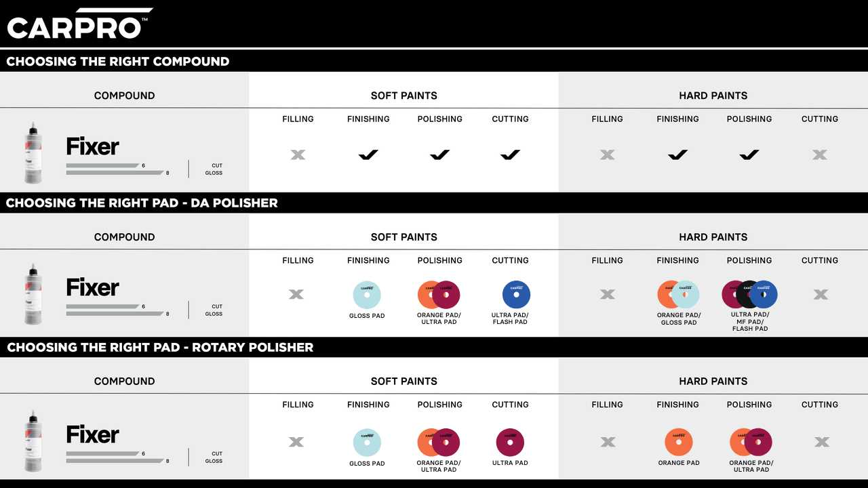Click the Fixer title in the DA Polisher section

click(x=92, y=287)
